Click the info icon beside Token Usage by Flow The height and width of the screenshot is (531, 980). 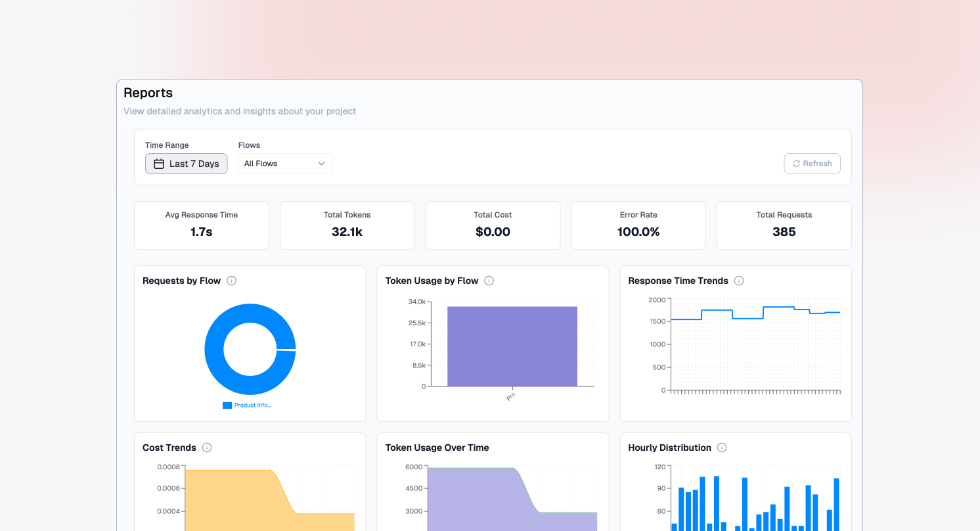pos(489,281)
